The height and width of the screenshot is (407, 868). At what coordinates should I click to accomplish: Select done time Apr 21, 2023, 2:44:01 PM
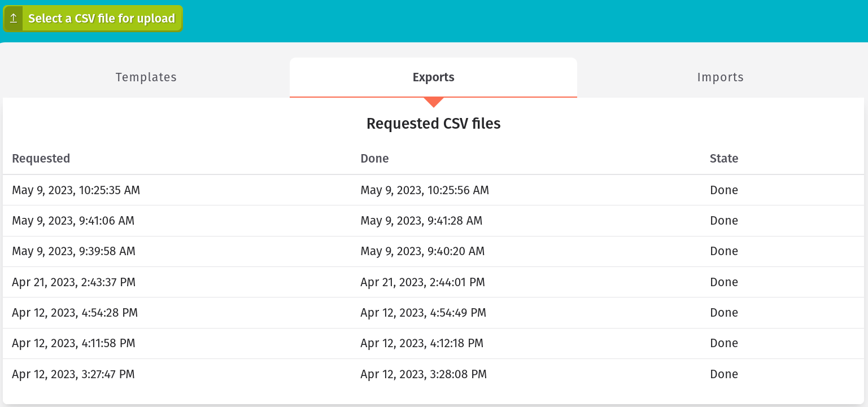click(423, 282)
